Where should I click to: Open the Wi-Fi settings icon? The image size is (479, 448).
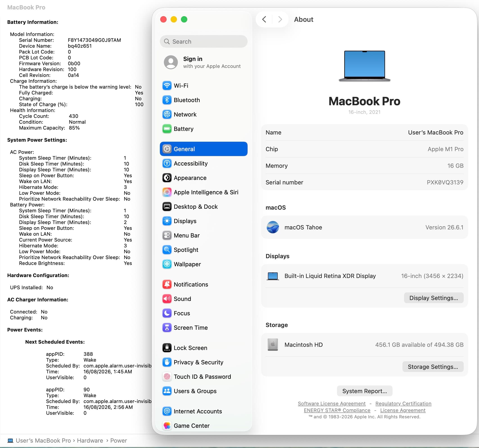[167, 86]
